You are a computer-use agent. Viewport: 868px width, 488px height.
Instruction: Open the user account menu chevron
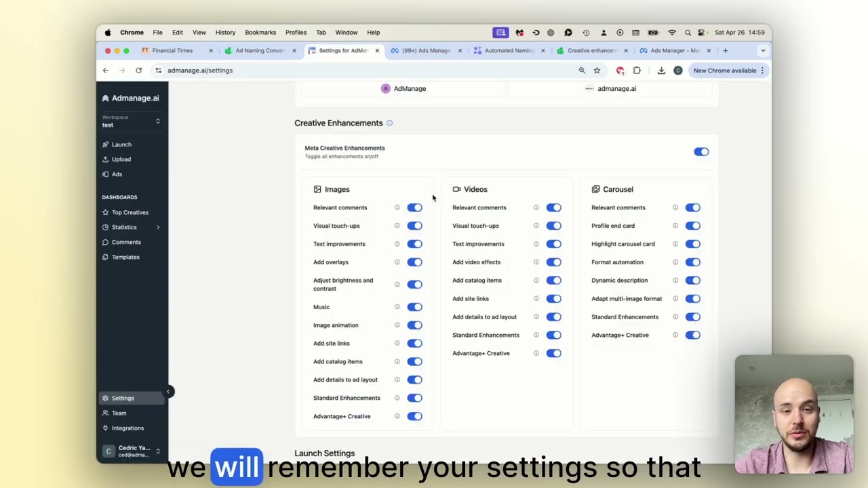coord(158,451)
